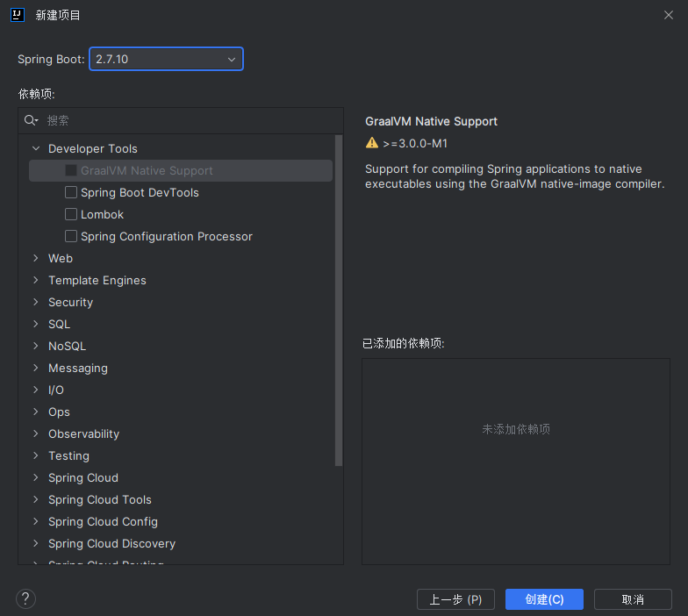
Task: Expand the Ops category chevron
Action: click(36, 412)
